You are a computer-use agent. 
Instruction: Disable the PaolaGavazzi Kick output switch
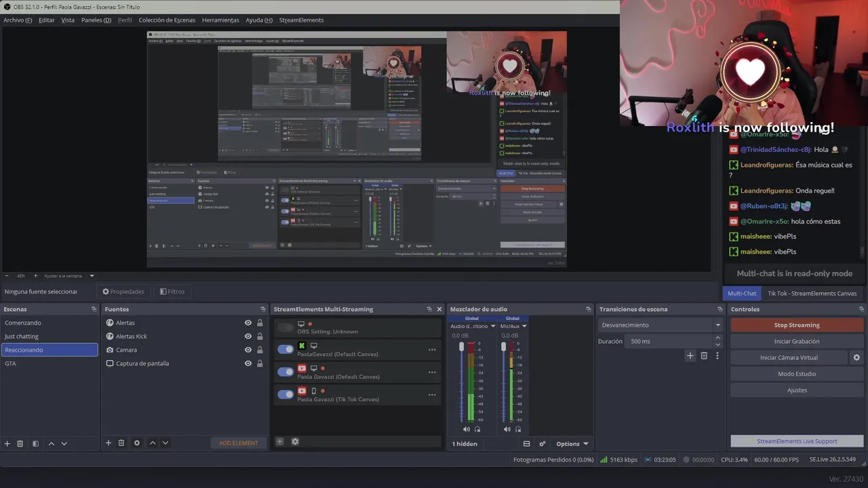click(285, 349)
